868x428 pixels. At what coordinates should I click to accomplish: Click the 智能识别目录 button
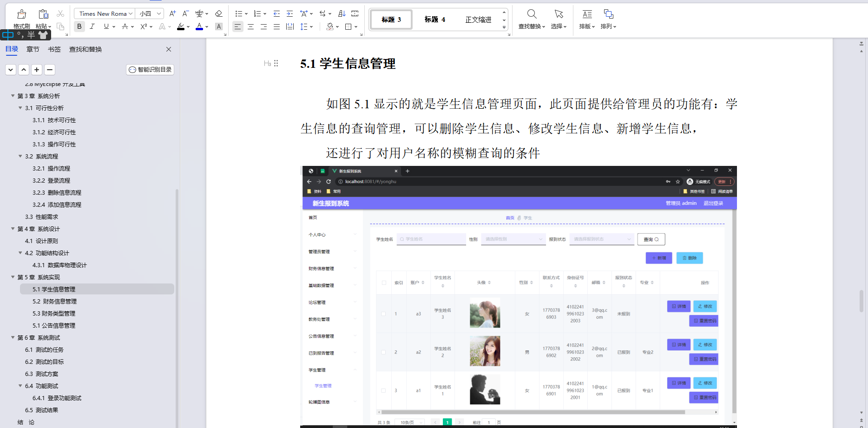[x=150, y=69]
